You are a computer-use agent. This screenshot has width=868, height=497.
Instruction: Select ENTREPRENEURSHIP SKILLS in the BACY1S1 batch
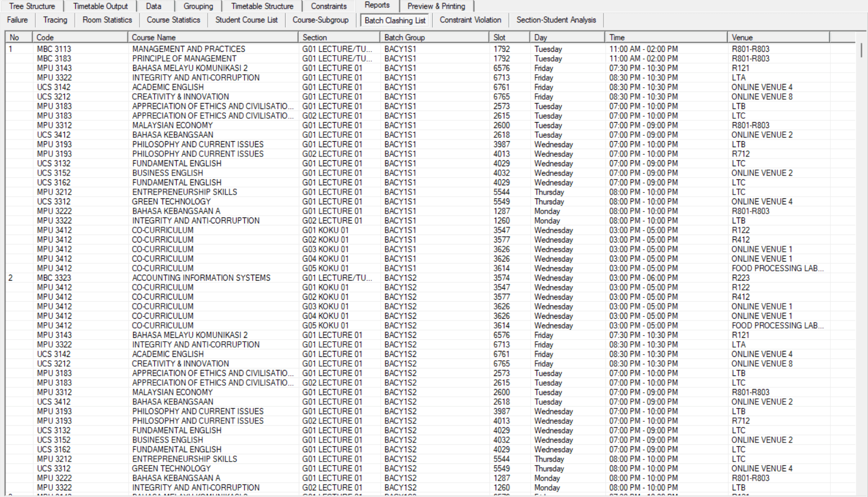[184, 192]
